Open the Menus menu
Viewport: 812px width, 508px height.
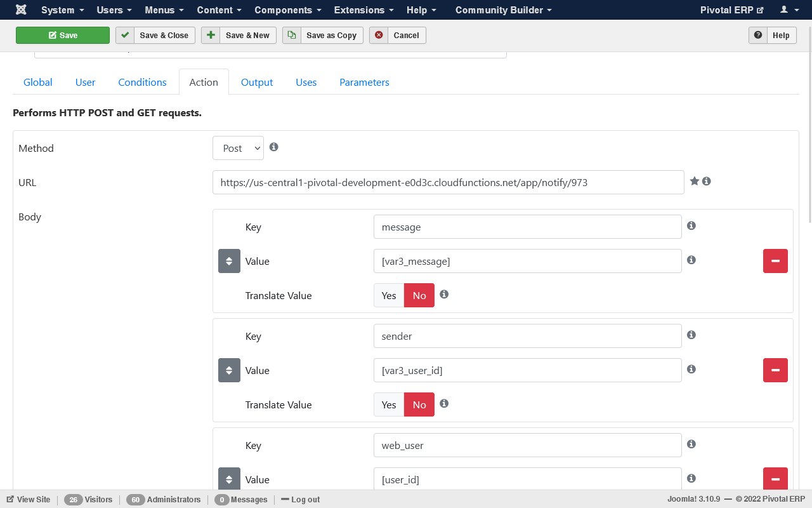164,10
